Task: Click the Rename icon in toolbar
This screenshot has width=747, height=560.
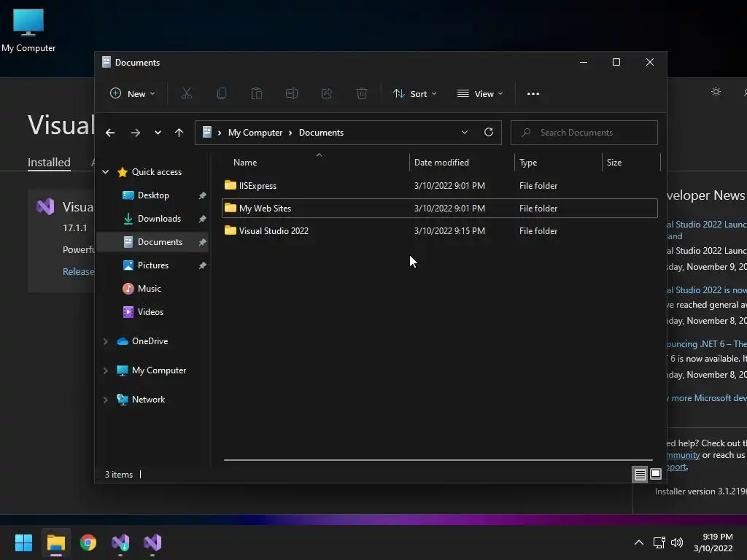Action: [x=292, y=94]
